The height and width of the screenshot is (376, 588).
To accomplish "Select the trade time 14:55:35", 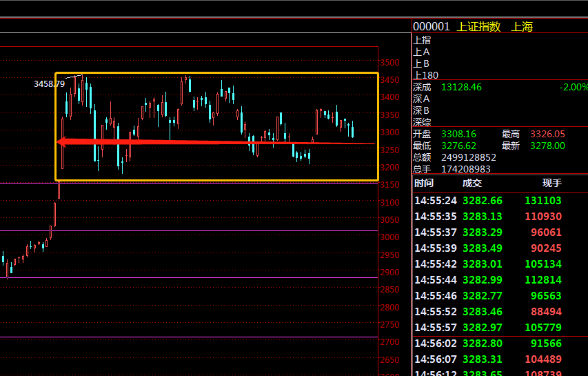I will tap(436, 217).
